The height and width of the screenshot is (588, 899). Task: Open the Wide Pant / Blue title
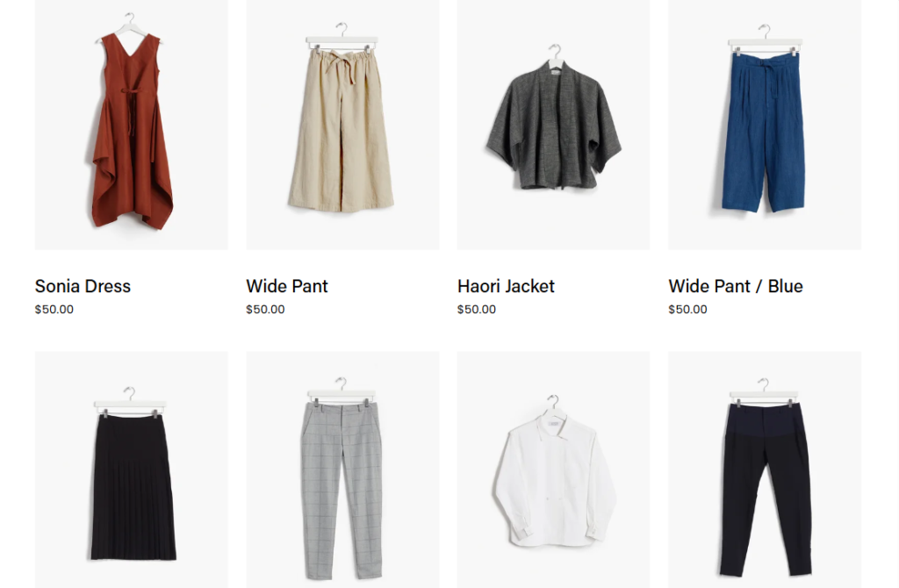[x=736, y=286]
